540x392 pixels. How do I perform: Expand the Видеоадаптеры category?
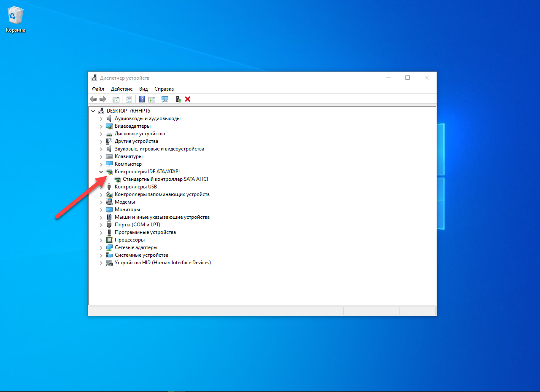coord(101,126)
